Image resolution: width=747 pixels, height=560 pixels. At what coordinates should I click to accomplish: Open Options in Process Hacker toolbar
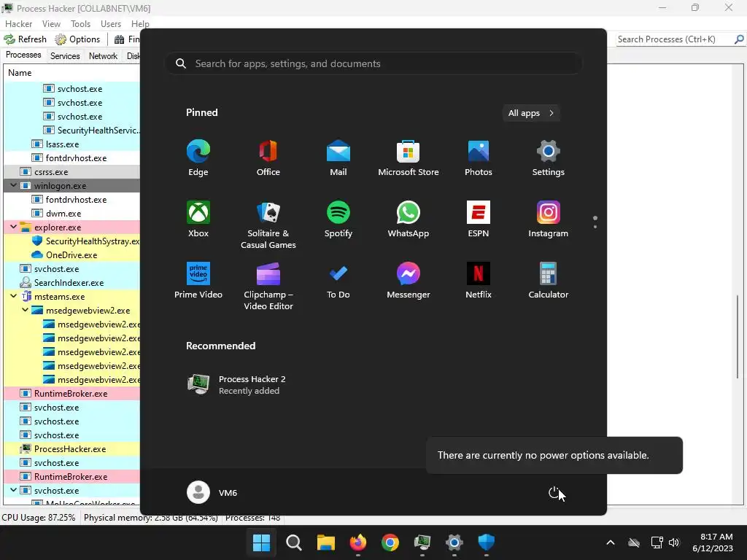click(77, 39)
